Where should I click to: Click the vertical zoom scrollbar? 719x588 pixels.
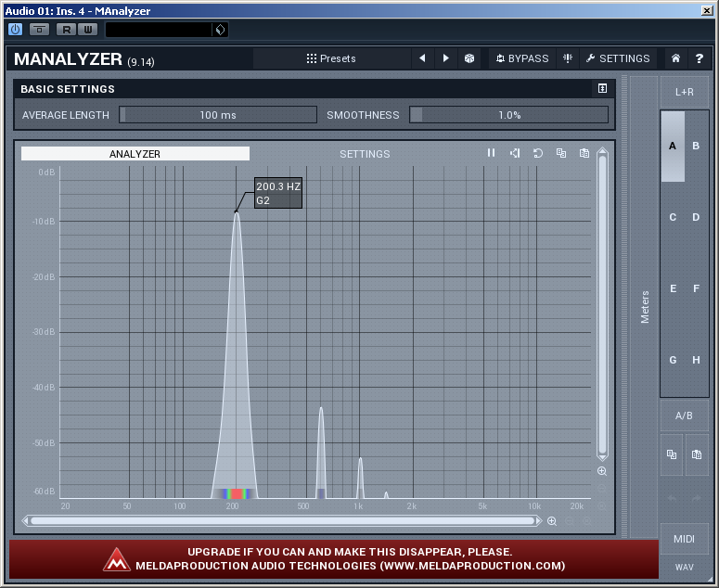point(602,305)
